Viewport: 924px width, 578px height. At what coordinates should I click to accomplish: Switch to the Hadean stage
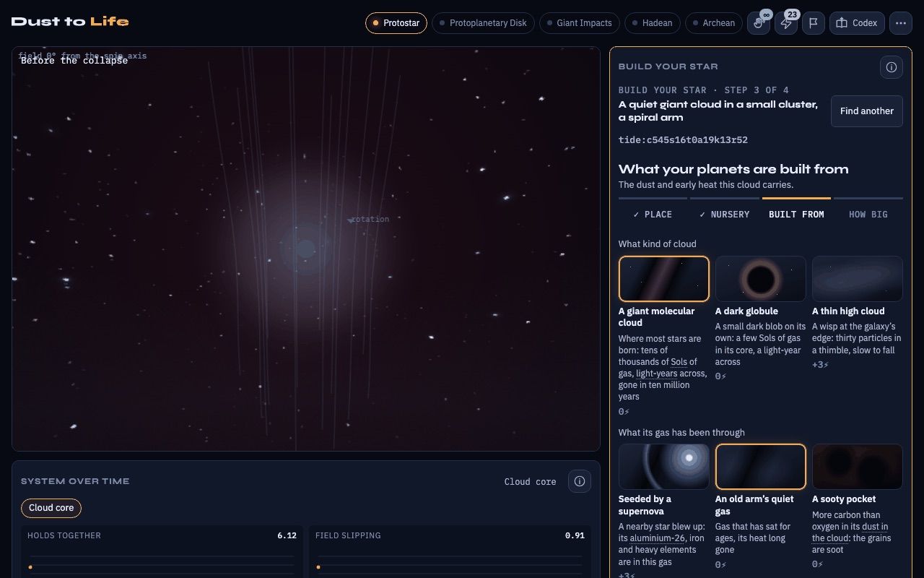tap(653, 23)
